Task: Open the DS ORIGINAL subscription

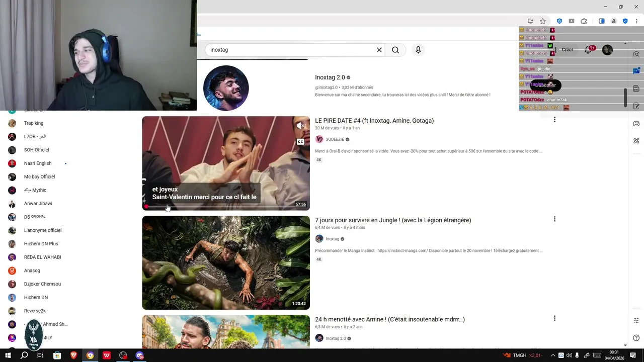Action: pyautogui.click(x=35, y=217)
